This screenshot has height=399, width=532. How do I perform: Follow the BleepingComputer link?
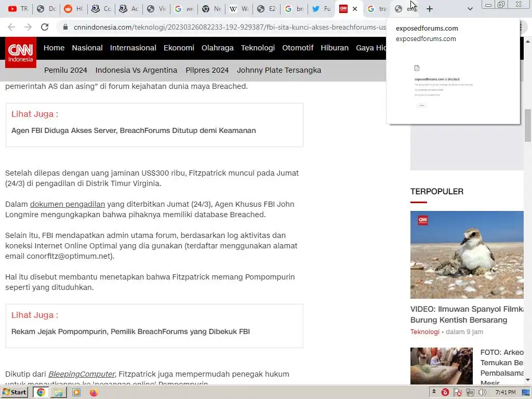pos(82,374)
